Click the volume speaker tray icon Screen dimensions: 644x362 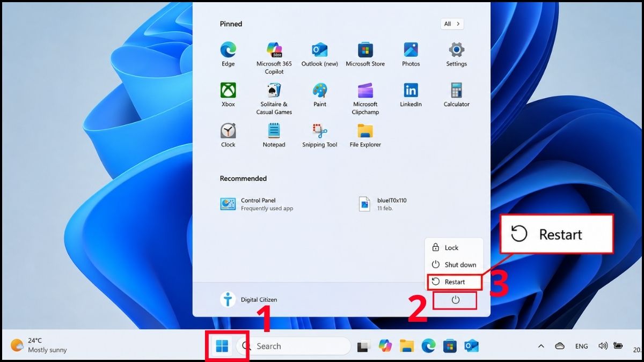pyautogui.click(x=603, y=346)
